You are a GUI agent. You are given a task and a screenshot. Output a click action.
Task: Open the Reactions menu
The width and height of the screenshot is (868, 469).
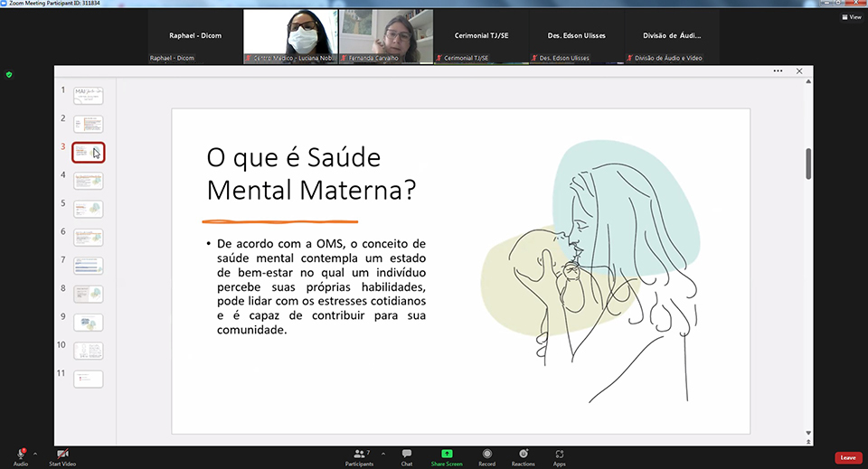[523, 454]
